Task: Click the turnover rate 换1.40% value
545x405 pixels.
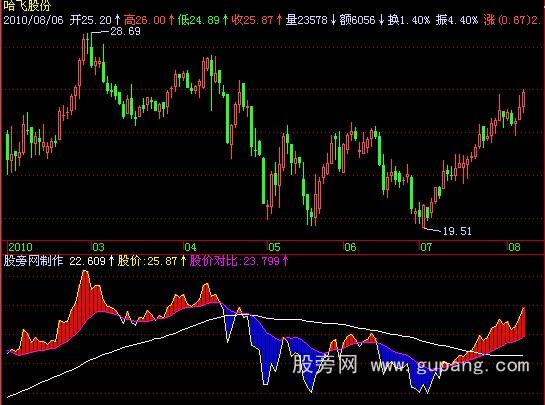Action: click(409, 20)
